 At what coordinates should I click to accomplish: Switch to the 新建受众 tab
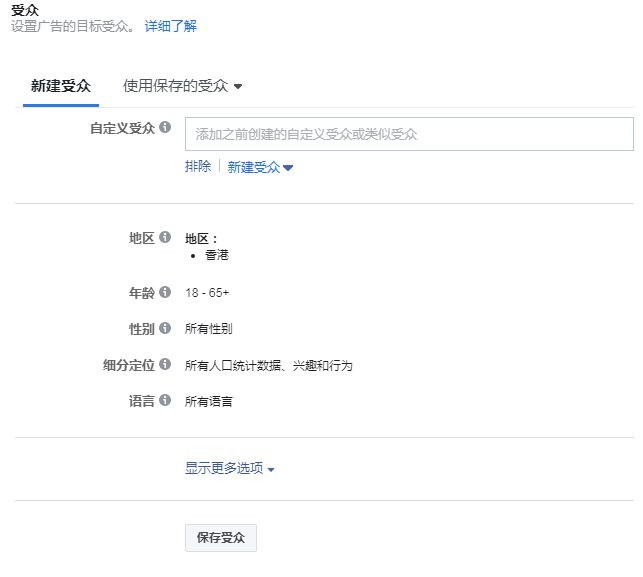coord(61,86)
